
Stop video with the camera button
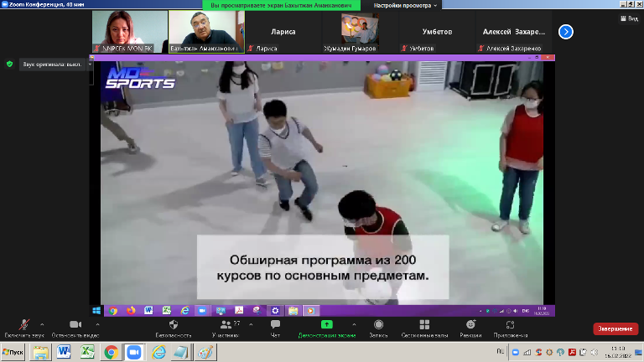tap(75, 328)
